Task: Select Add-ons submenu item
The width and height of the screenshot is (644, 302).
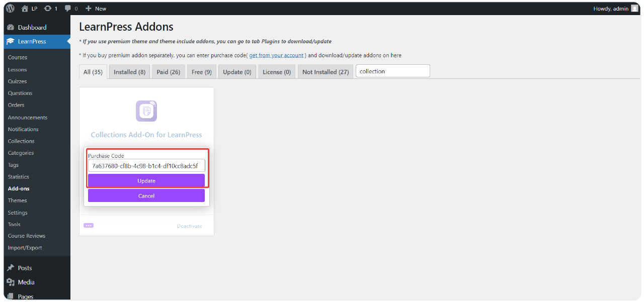Action: click(19, 188)
